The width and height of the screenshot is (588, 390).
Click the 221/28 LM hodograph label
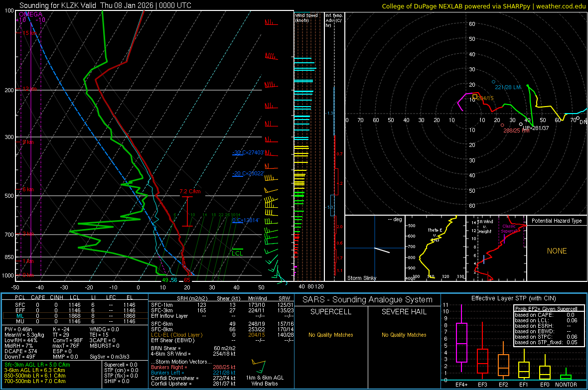[x=508, y=87]
